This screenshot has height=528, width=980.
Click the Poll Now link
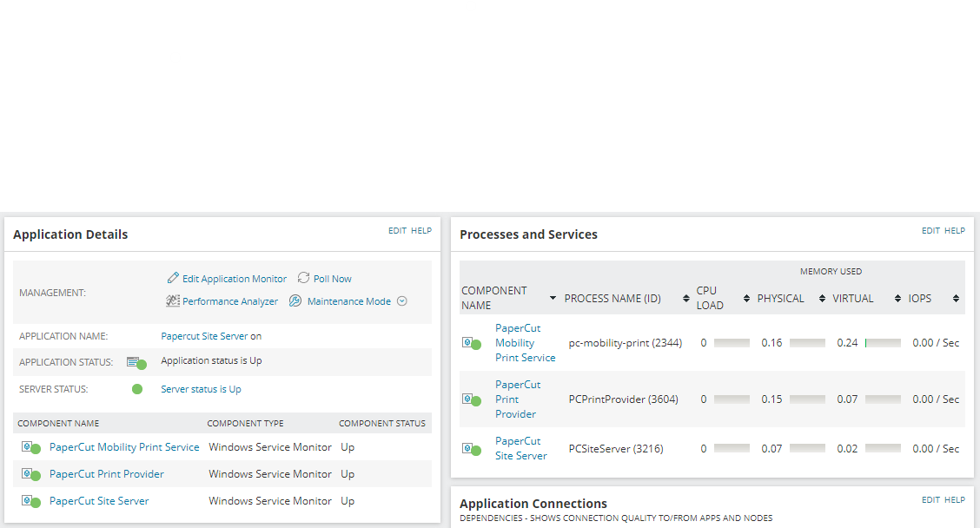[333, 279]
